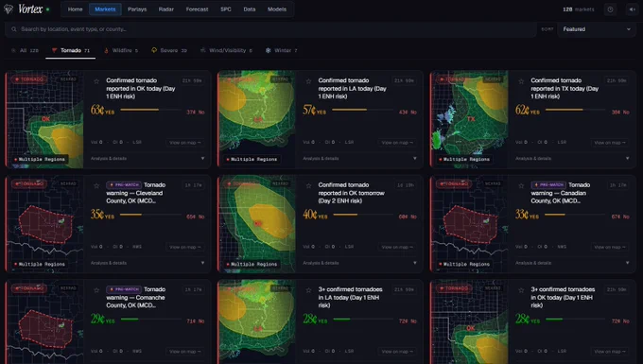
Task: Click TORNADO badge on Comanche County card thumbnail
Action: pyautogui.click(x=29, y=288)
